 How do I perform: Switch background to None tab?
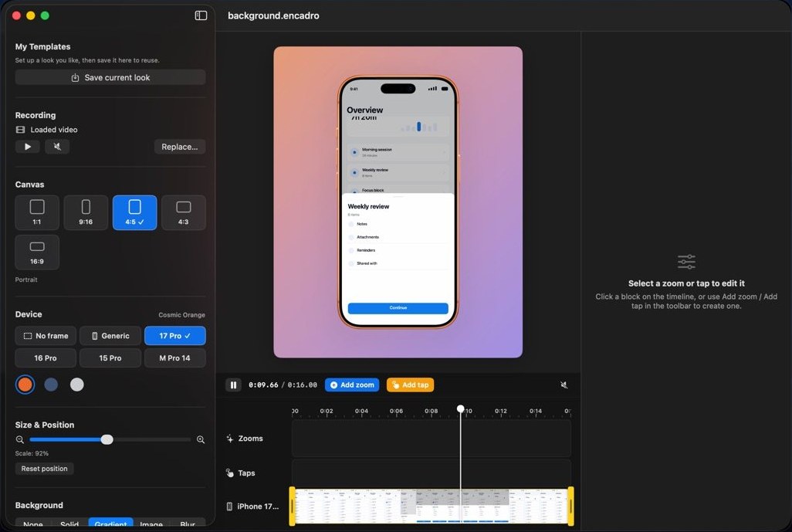point(33,524)
